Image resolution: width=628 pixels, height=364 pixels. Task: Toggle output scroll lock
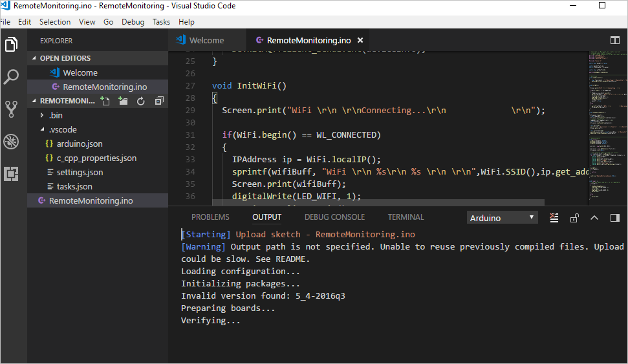point(574,218)
